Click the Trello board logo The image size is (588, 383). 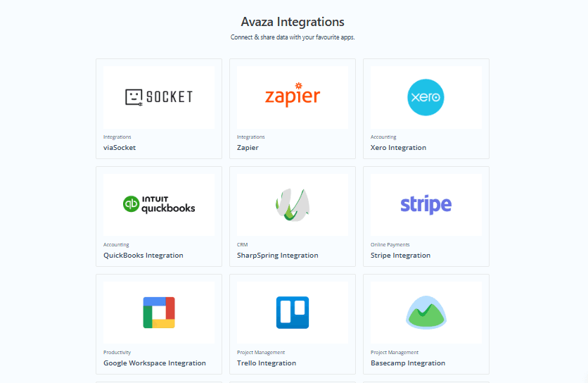[x=293, y=313]
